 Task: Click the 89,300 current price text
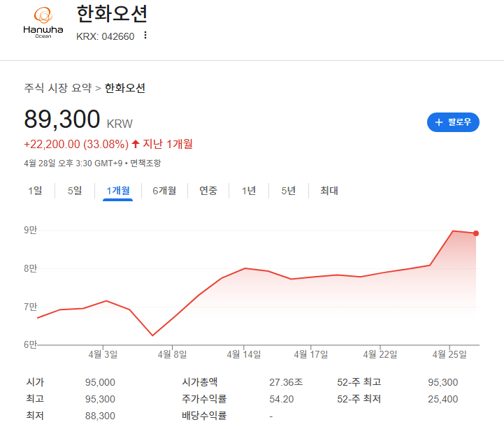(62, 119)
